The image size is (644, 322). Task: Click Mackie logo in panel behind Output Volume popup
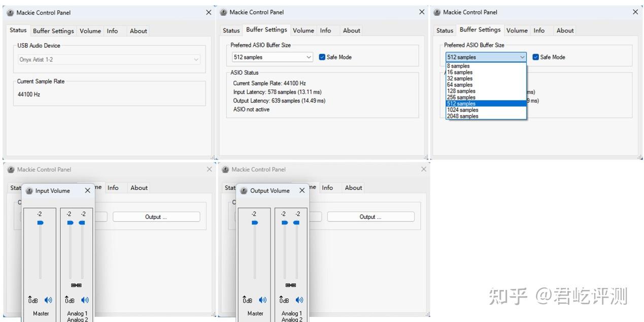click(x=225, y=170)
